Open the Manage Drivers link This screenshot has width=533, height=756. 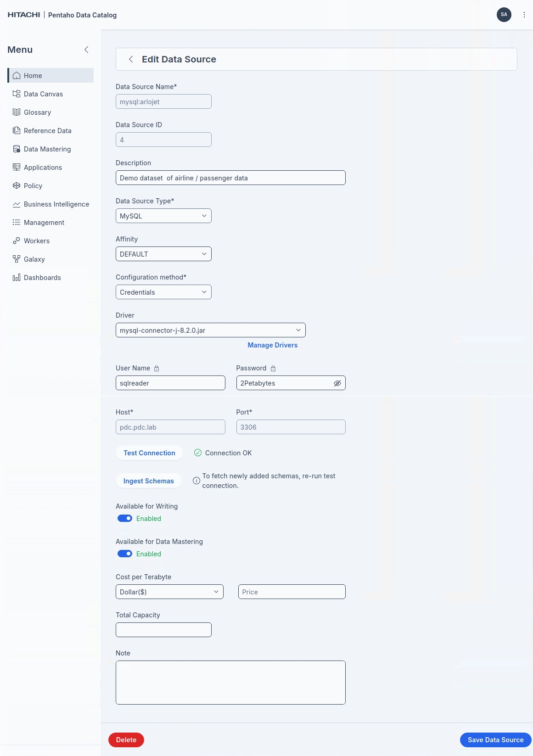coord(272,345)
